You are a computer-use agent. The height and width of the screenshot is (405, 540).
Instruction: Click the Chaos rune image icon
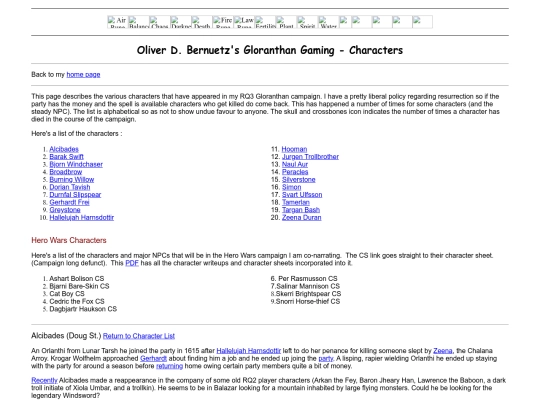click(x=160, y=22)
